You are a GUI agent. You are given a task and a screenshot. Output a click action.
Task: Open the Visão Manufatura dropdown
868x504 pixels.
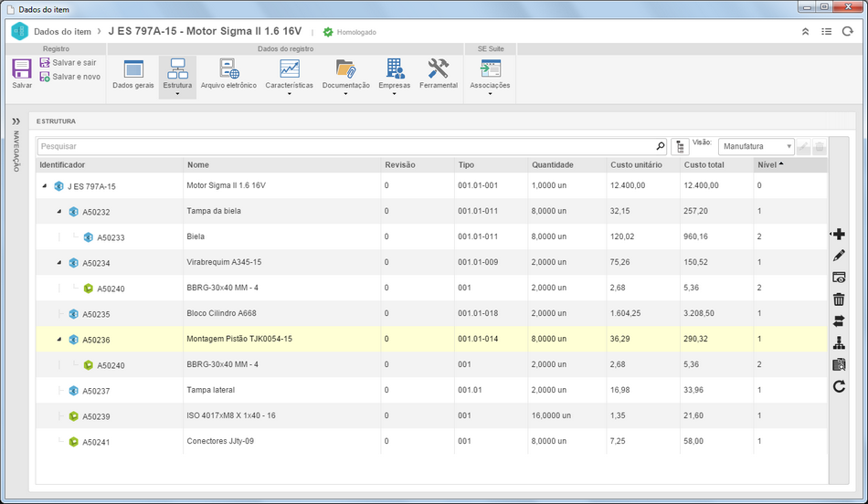pyautogui.click(x=757, y=146)
